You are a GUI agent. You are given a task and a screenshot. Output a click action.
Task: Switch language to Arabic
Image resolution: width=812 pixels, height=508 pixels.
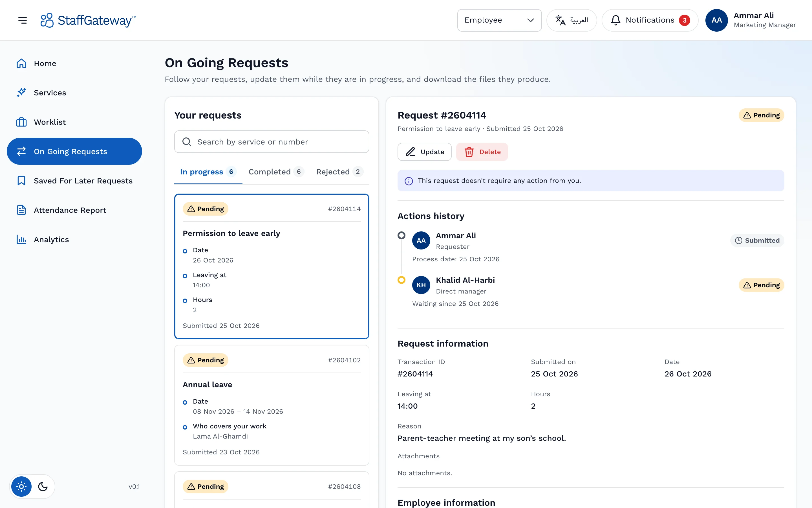[x=572, y=20]
